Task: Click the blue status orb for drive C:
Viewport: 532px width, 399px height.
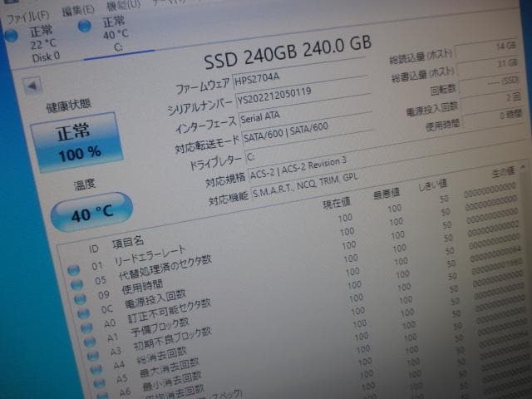Action: point(84,26)
